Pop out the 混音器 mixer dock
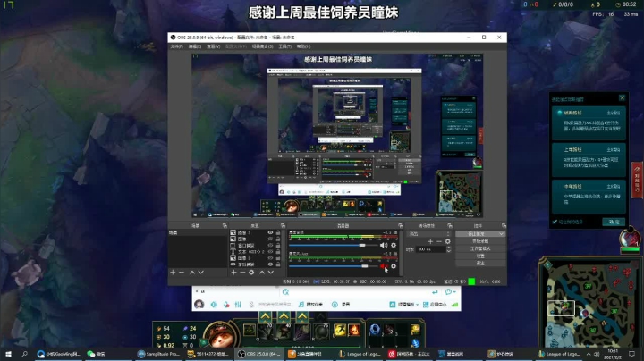Viewport: 644px width, 361px height. [401, 226]
